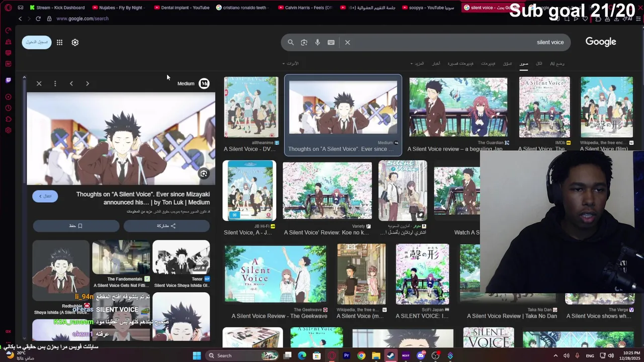Switch to Calvin Harris - Feels browser tab
The image size is (644, 362).
pos(304,8)
